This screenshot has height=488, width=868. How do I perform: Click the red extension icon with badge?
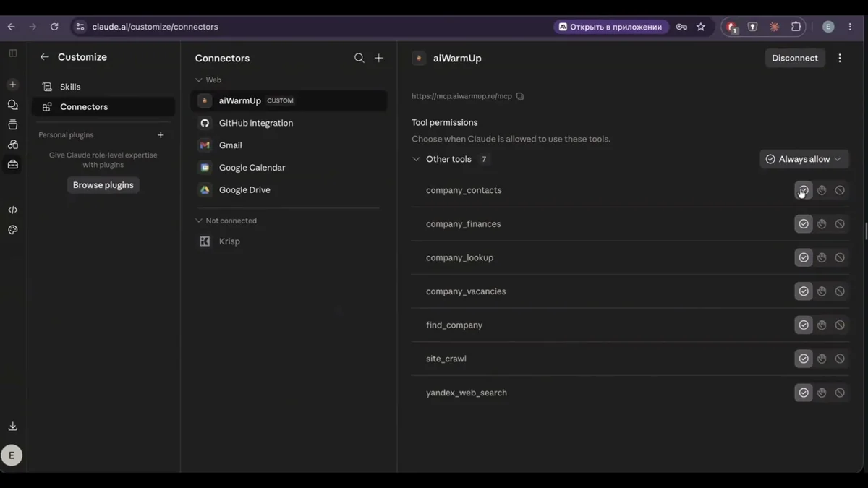(x=732, y=27)
